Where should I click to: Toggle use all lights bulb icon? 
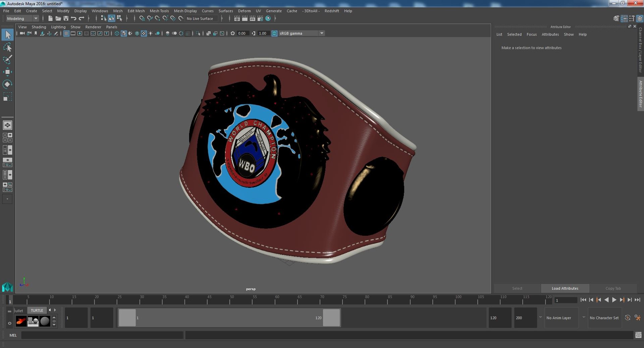[151, 33]
